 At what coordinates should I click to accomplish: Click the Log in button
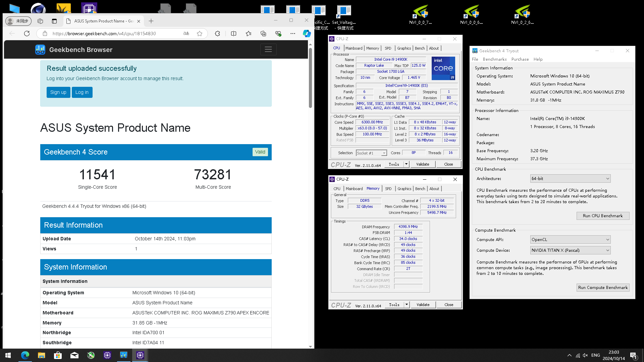(82, 92)
